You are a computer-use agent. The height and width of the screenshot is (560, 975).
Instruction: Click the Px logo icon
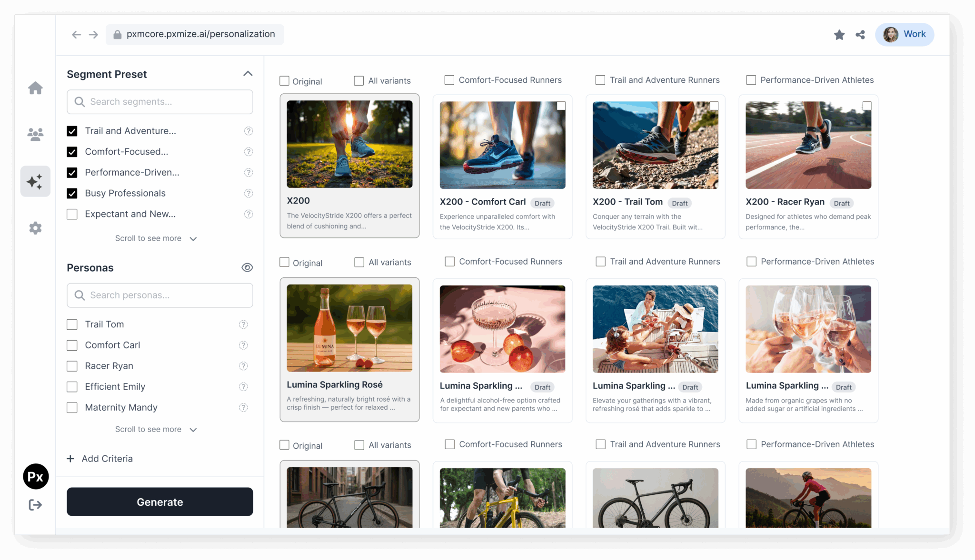[36, 476]
